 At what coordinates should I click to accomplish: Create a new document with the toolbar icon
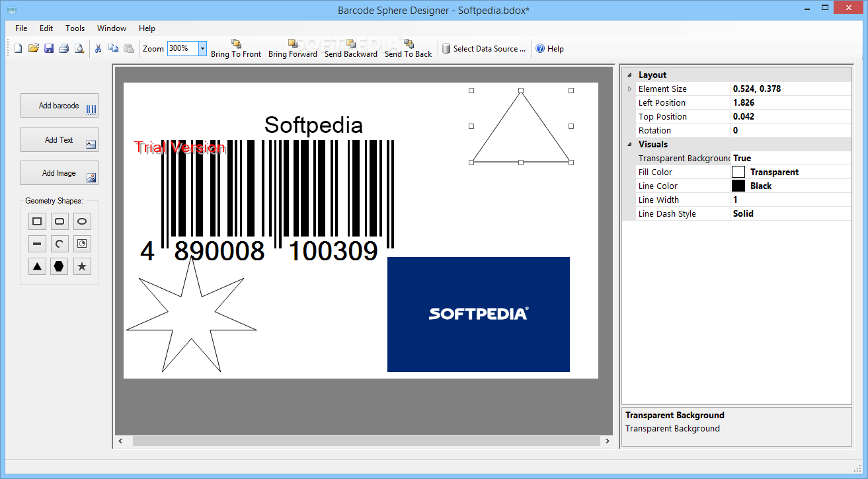(x=19, y=48)
